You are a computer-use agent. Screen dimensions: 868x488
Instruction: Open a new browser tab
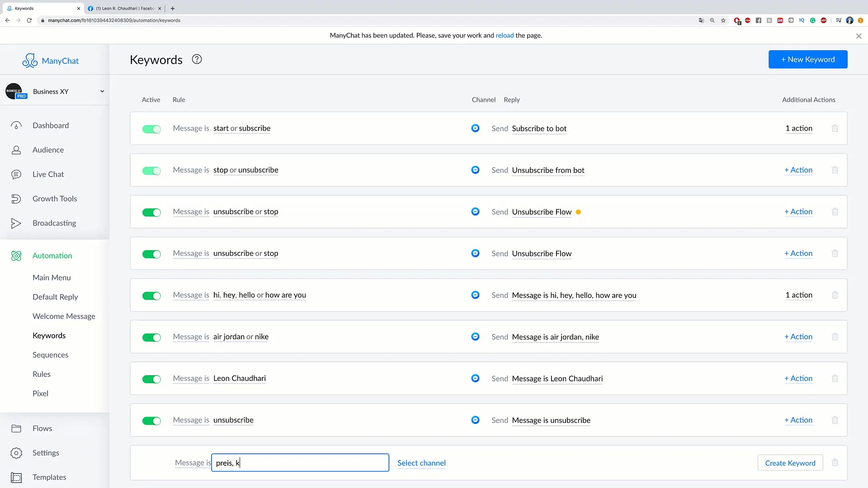point(173,8)
